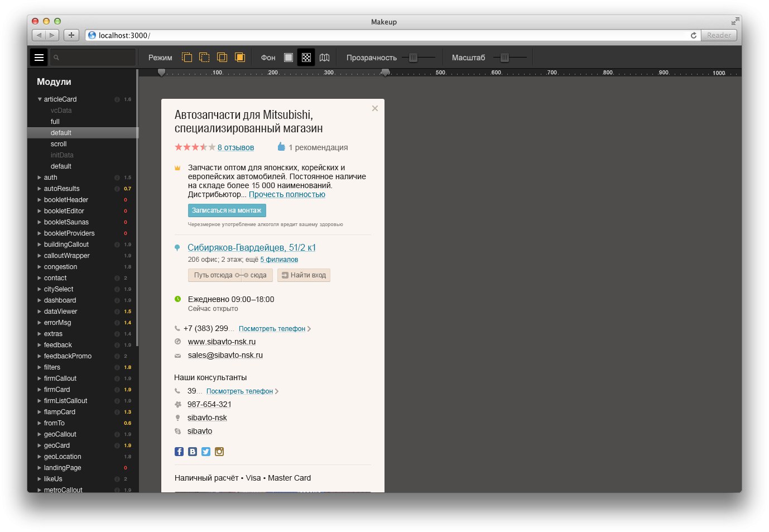Open address Сибиряков-Гвардейцев, 51/2 к1

pos(252,247)
